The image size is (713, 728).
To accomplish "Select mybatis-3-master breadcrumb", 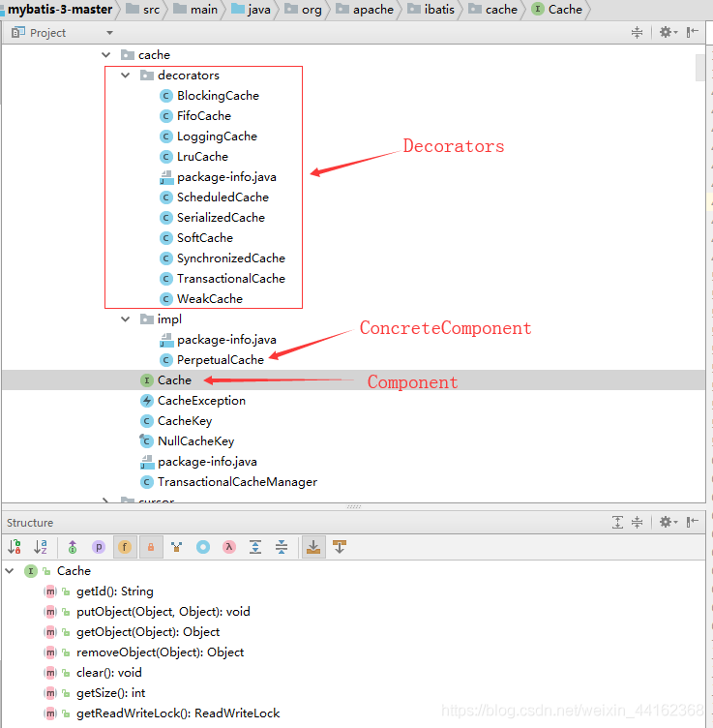I will coord(60,10).
